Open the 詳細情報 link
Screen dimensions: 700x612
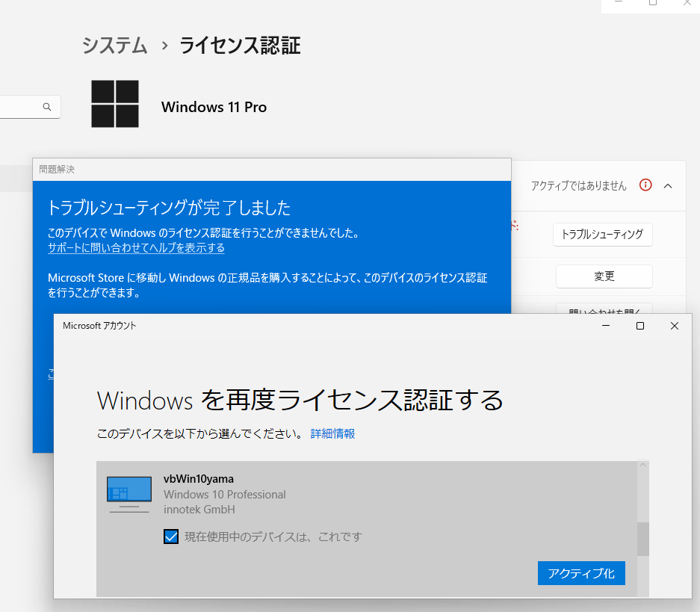pyautogui.click(x=332, y=433)
